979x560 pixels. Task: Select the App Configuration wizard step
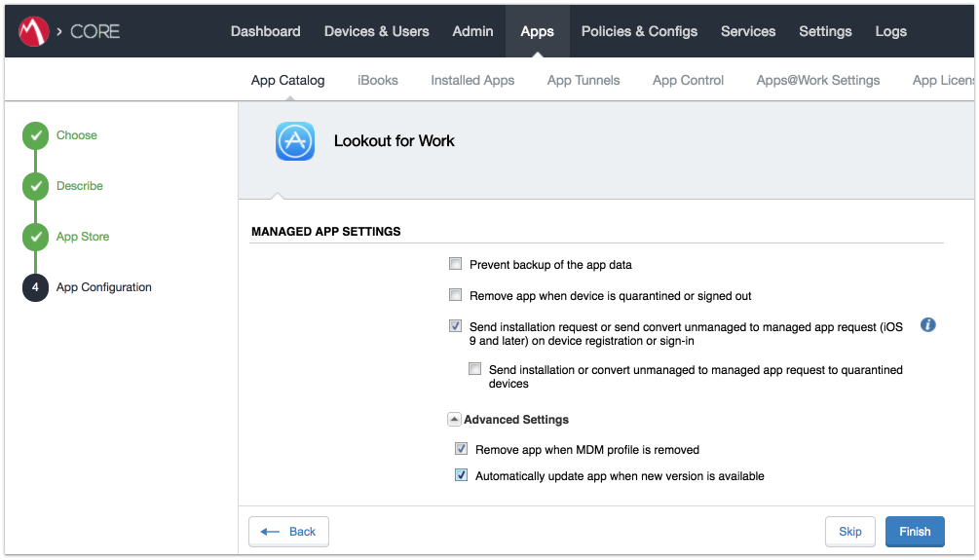pyautogui.click(x=103, y=287)
